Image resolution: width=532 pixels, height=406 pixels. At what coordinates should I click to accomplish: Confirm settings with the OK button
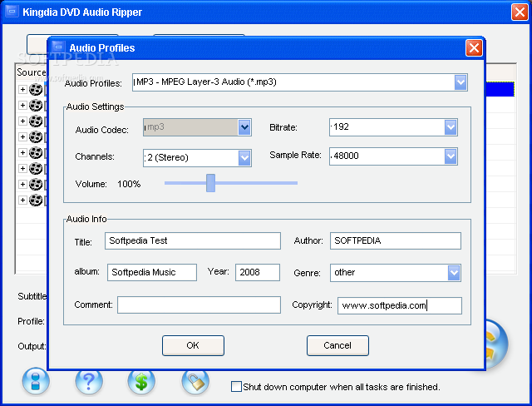[193, 345]
